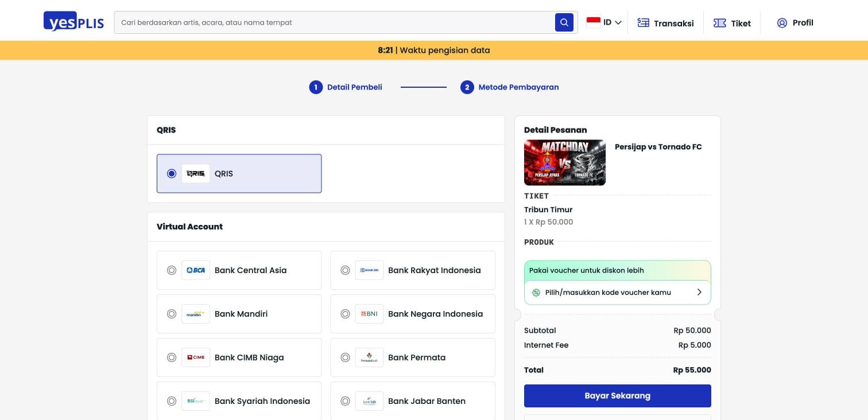Screen dimensions: 868x420
Task: Click the Bank Mandiri logo
Action: tap(196, 314)
